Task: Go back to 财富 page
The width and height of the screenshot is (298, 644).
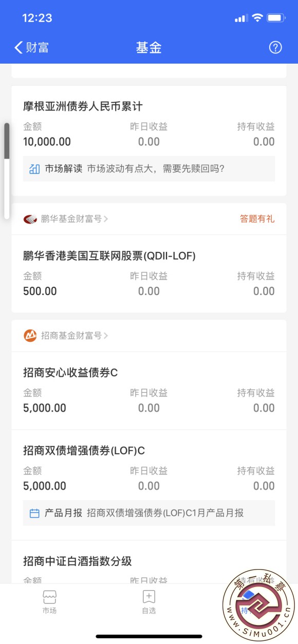Action: (x=32, y=48)
